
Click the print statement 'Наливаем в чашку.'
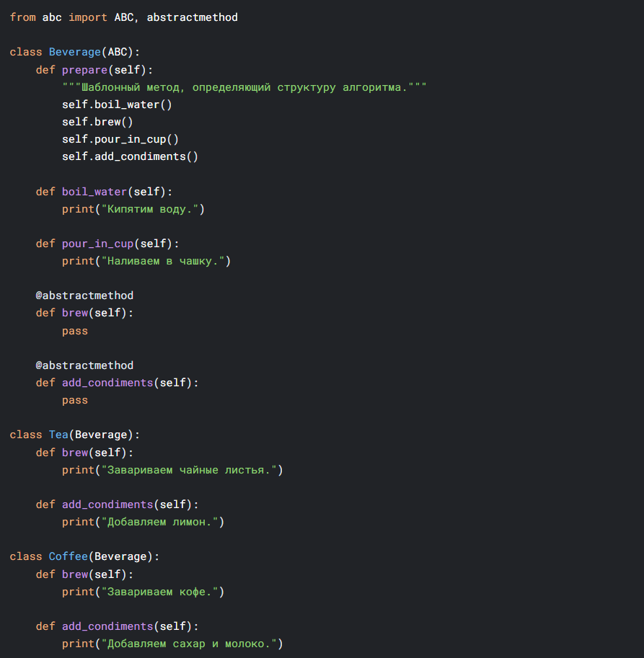tap(146, 262)
